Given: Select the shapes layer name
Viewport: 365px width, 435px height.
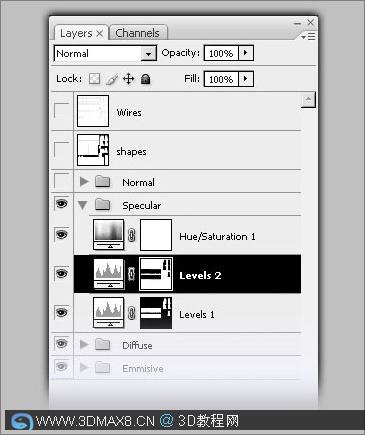Looking at the screenshot, I should [x=131, y=152].
